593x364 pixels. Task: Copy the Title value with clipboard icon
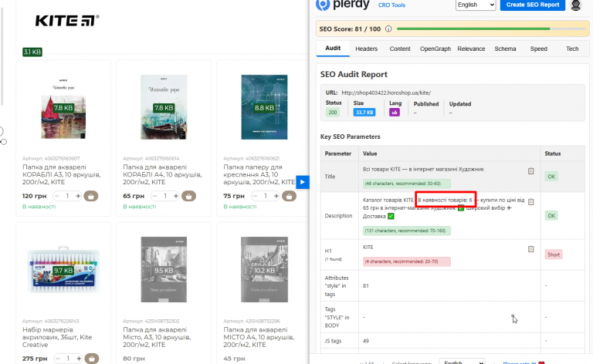pyautogui.click(x=531, y=171)
